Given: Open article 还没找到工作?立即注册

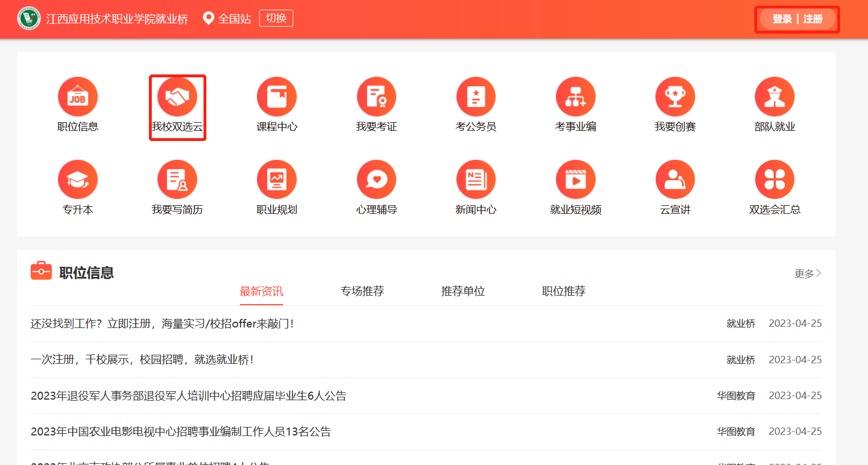Looking at the screenshot, I should tap(163, 323).
